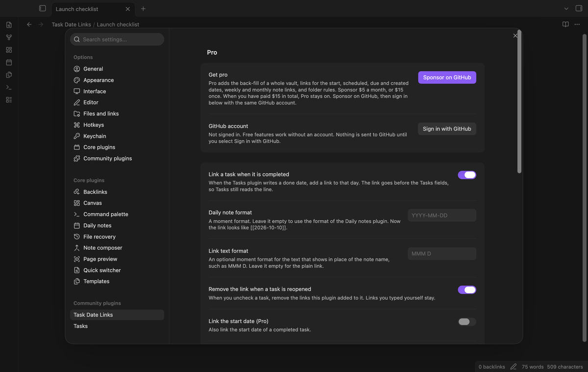Open quick switcher ribbon icon
This screenshot has height=372, width=588.
pyautogui.click(x=9, y=24)
